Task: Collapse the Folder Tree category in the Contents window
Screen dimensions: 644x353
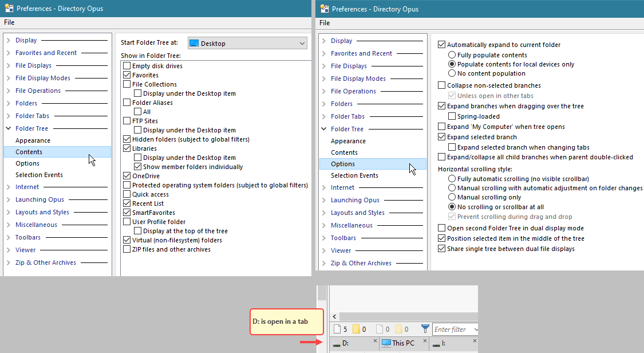Action: (9, 128)
